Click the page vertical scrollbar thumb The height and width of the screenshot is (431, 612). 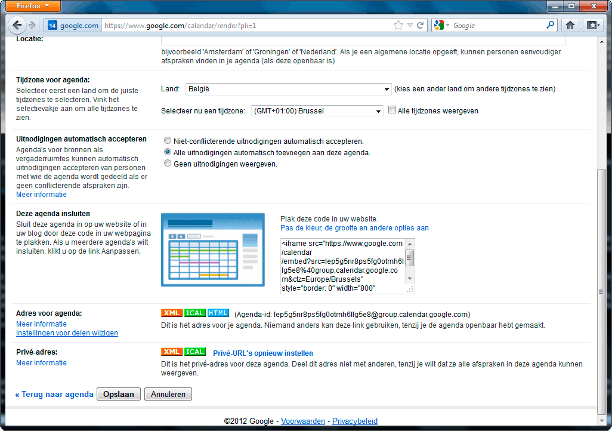tap(601, 292)
